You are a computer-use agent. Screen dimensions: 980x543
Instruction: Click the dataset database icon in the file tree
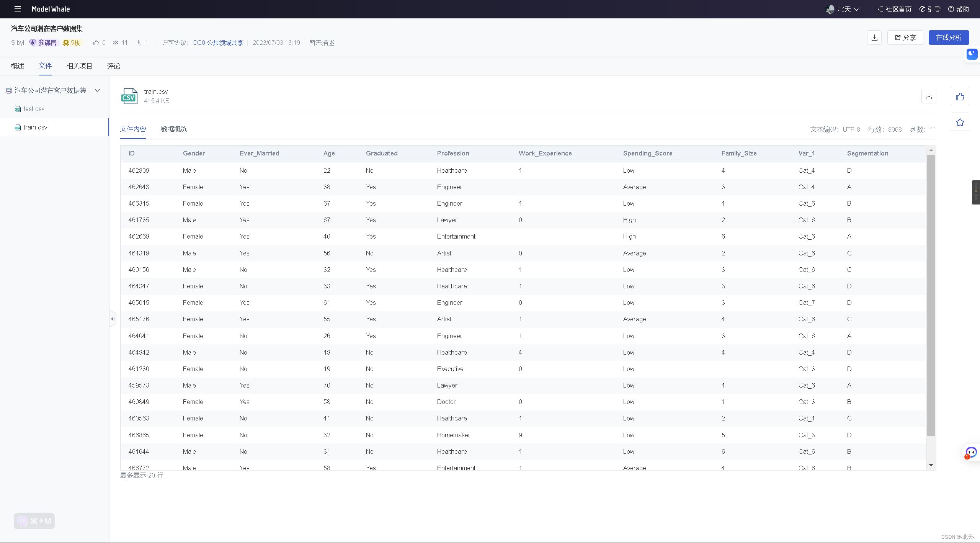[8, 90]
